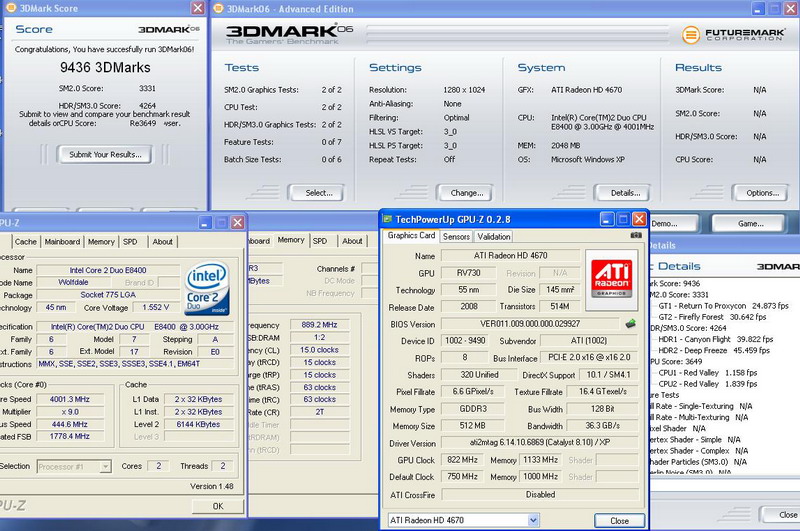This screenshot has width=800, height=531.
Task: Click the GPU-Z Name field
Action: point(510,255)
